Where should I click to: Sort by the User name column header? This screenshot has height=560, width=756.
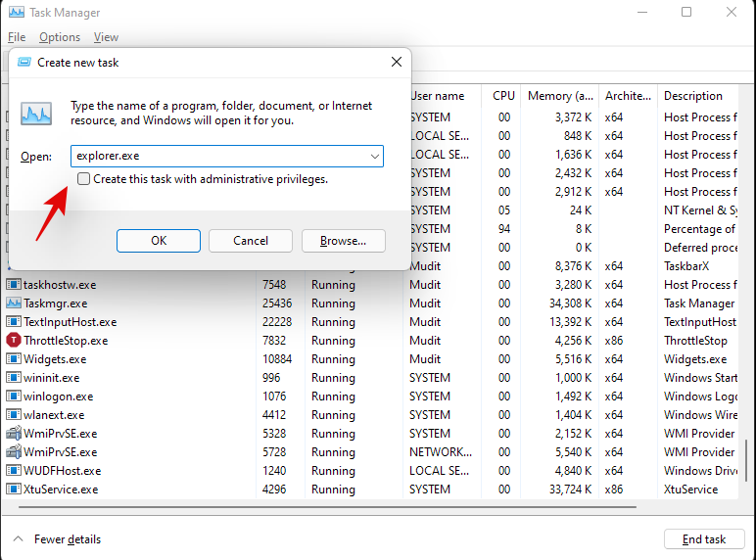pos(438,95)
